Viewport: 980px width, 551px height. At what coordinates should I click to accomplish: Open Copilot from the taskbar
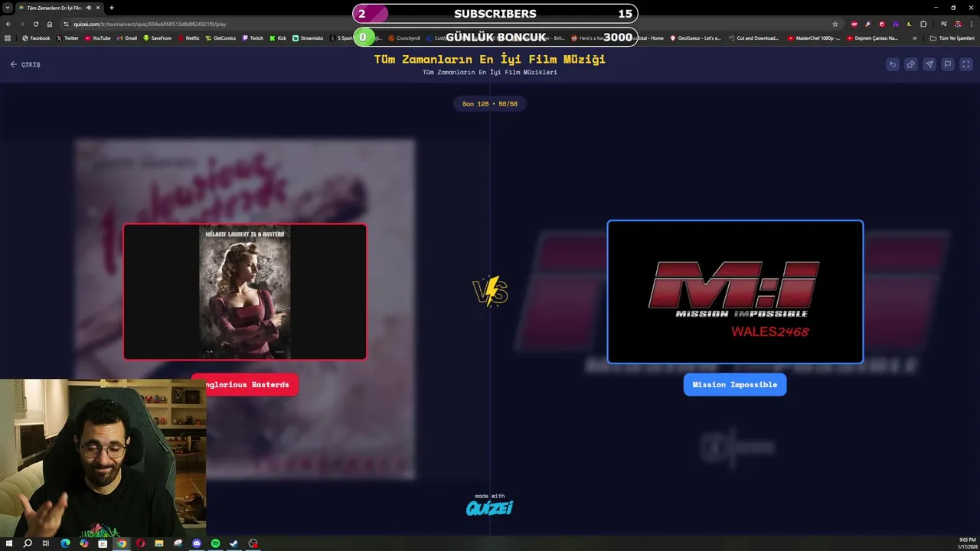click(84, 543)
